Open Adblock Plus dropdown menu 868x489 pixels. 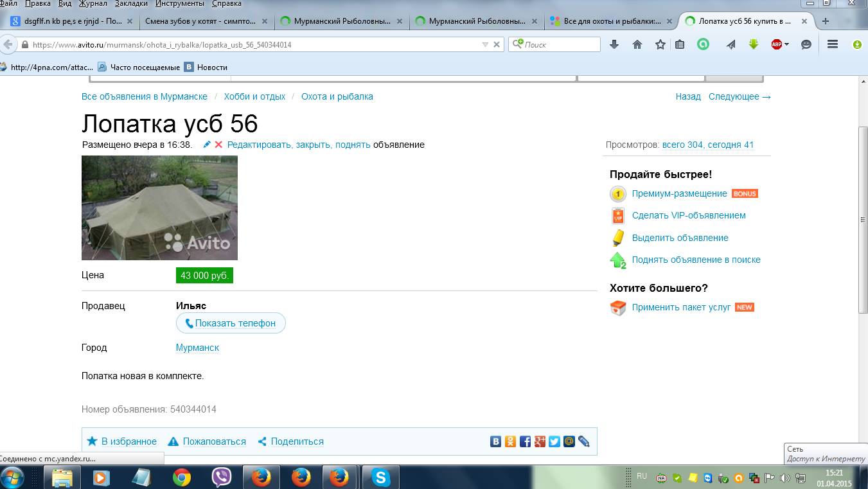(x=787, y=44)
